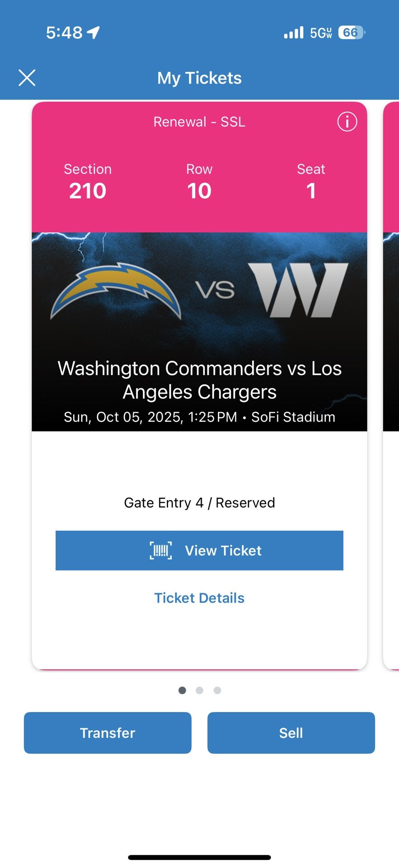Image resolution: width=399 pixels, height=868 pixels.
Task: Tap the barcode icon on View Ticket
Action: click(x=161, y=551)
